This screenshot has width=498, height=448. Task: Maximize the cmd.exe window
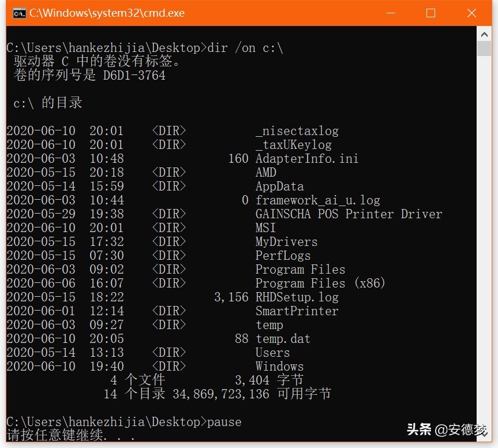pyautogui.click(x=430, y=13)
